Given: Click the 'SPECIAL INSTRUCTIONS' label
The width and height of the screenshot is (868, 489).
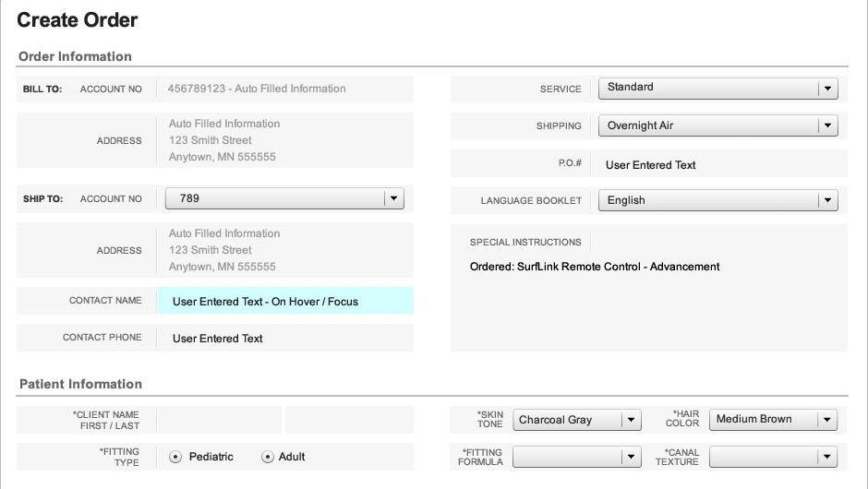Looking at the screenshot, I should (x=525, y=243).
